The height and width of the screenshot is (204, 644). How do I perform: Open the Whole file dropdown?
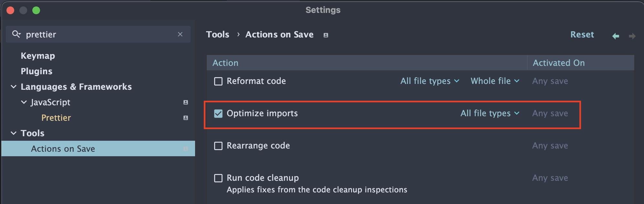coord(495,81)
